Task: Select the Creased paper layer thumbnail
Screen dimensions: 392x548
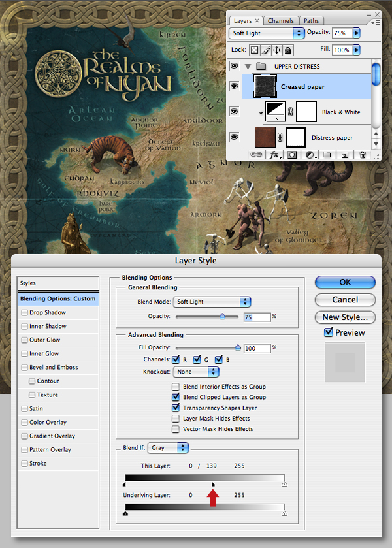Action: [265, 86]
